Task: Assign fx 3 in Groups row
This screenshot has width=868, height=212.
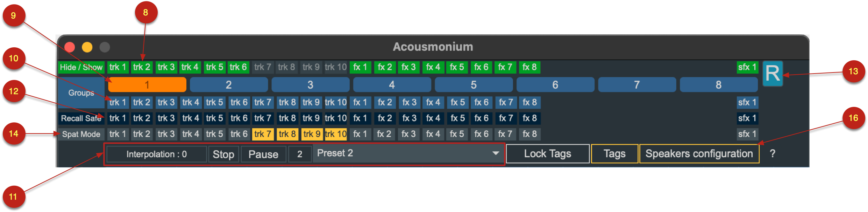Action: 409,102
